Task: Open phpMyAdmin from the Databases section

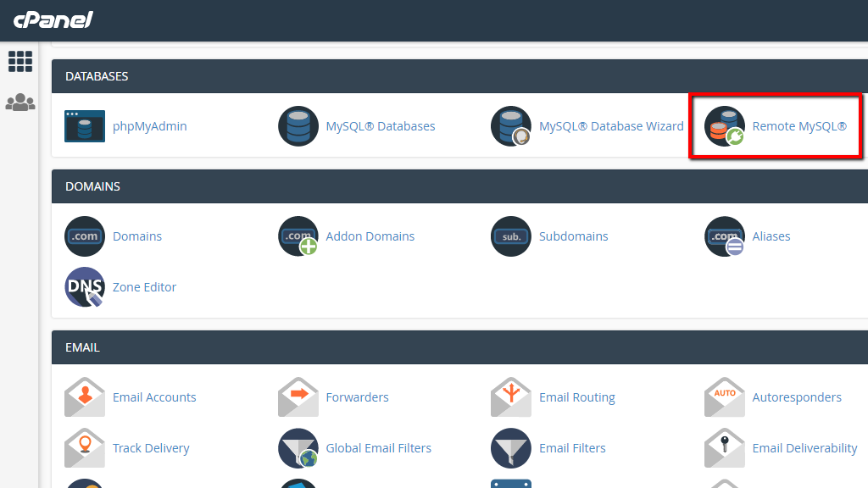Action: click(85, 125)
